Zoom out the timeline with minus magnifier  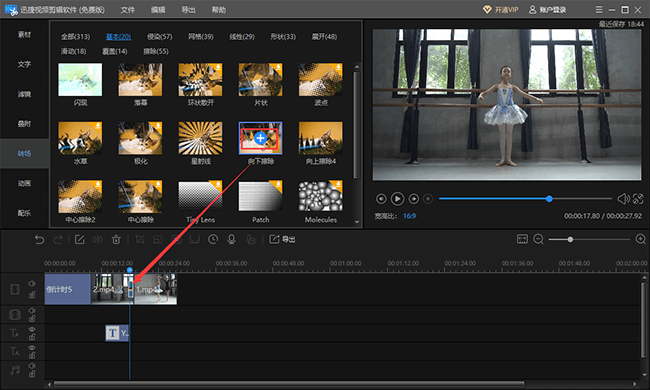pyautogui.click(x=538, y=239)
